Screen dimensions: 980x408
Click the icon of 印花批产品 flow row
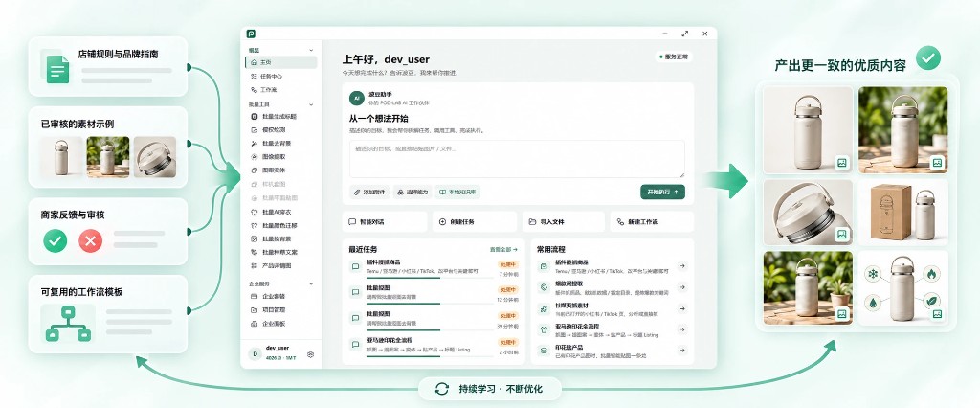point(544,351)
